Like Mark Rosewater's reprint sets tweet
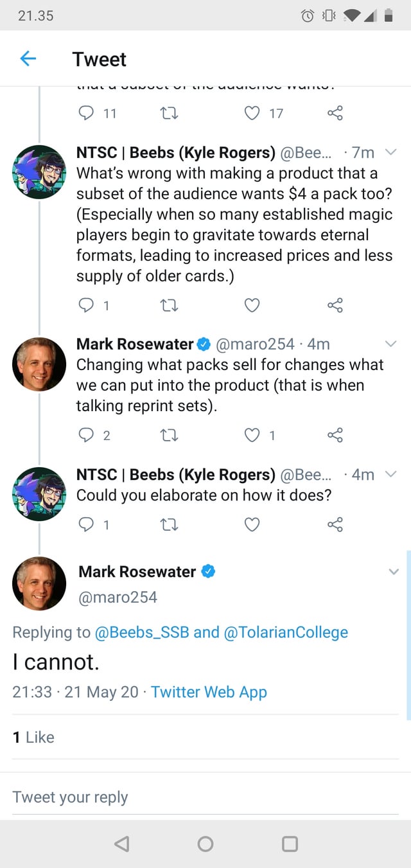 pos(252,435)
